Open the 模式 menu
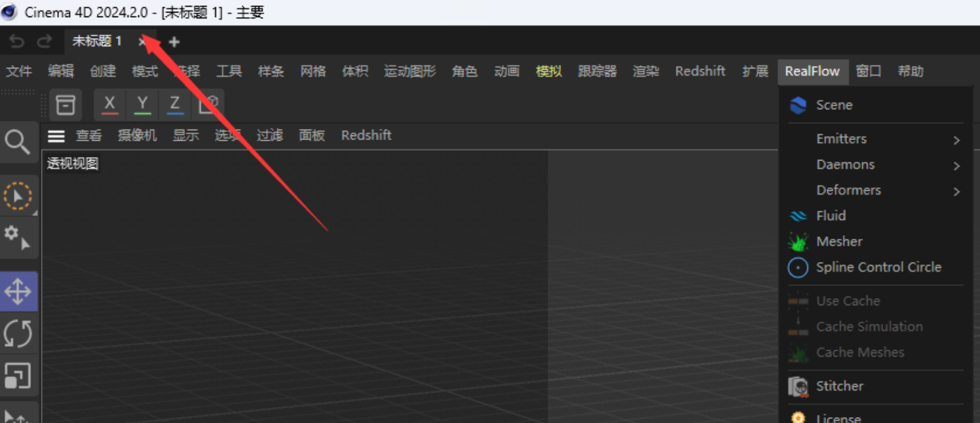 coord(145,71)
